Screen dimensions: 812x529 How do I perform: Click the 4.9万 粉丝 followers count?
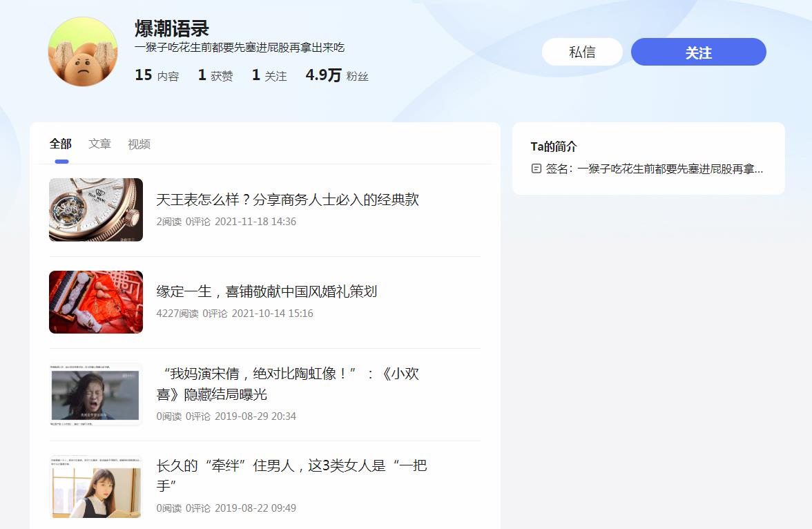click(337, 76)
